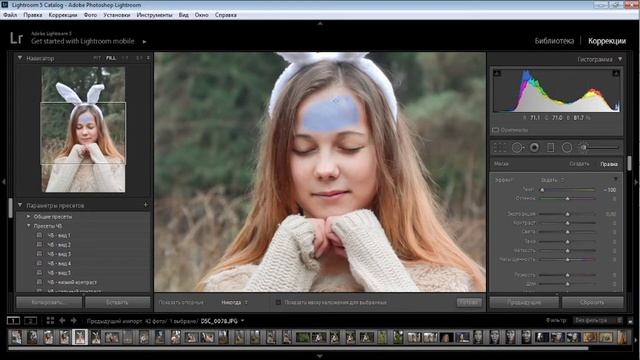This screenshot has width=640, height=360.
Task: Collapse the Гистограмма panel triangle
Action: 620,59
